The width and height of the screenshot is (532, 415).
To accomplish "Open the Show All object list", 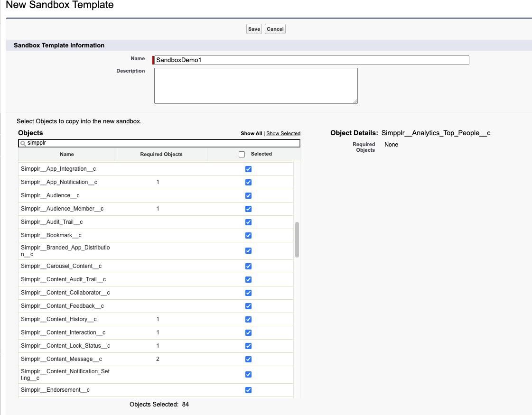I will click(251, 133).
